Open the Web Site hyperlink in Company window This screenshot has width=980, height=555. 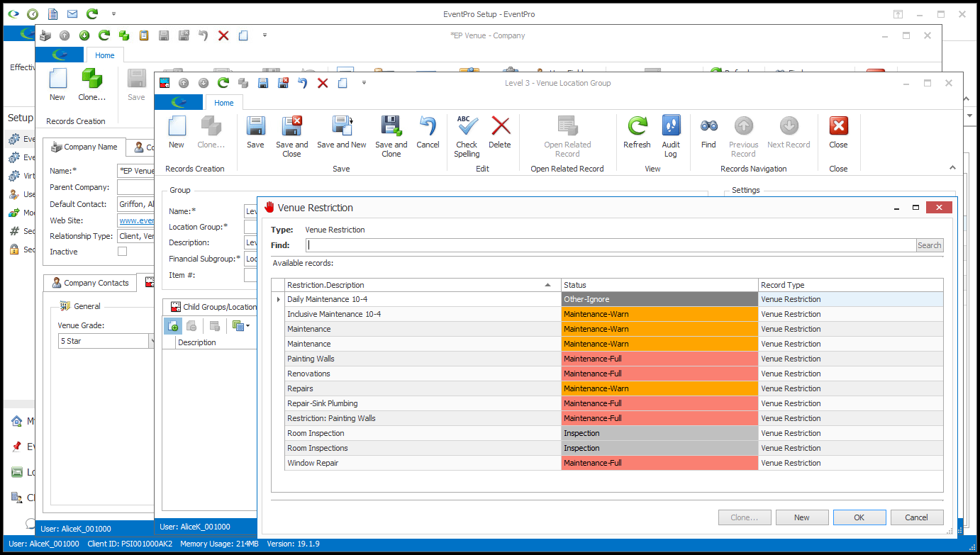pos(137,220)
